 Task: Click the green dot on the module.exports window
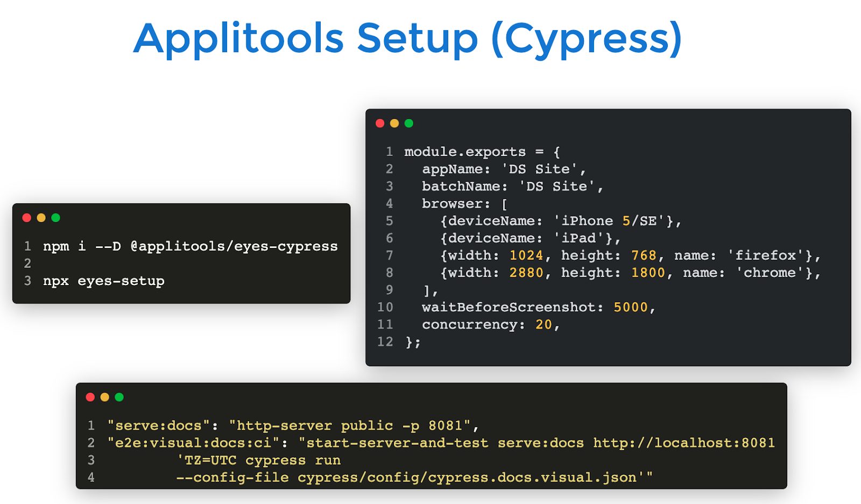coord(409,123)
